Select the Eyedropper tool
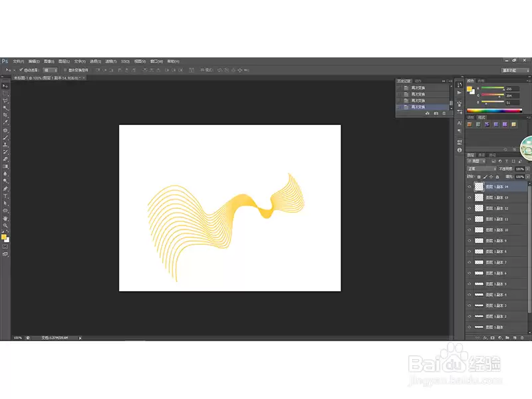 pos(5,122)
